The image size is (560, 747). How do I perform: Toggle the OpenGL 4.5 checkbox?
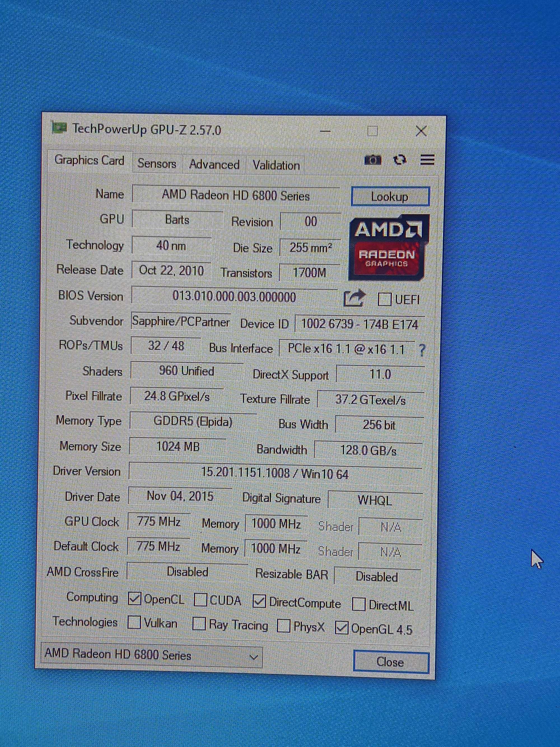point(341,628)
